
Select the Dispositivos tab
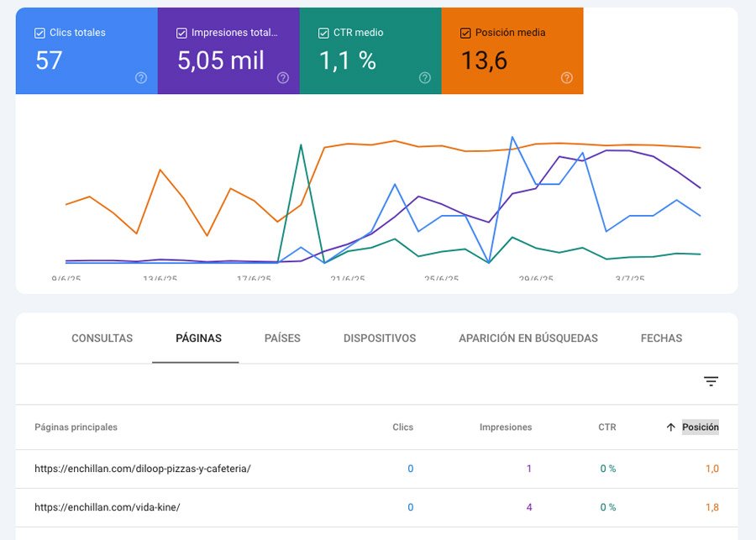coord(380,338)
